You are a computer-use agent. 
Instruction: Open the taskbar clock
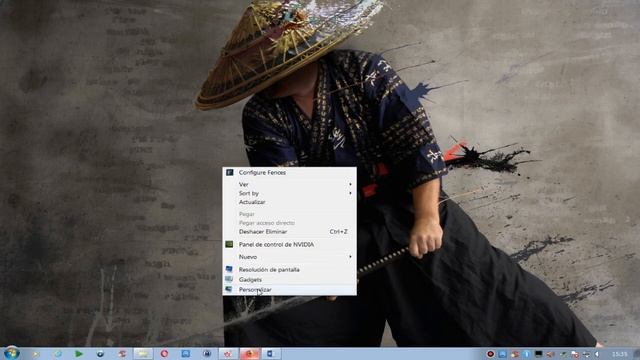click(620, 354)
